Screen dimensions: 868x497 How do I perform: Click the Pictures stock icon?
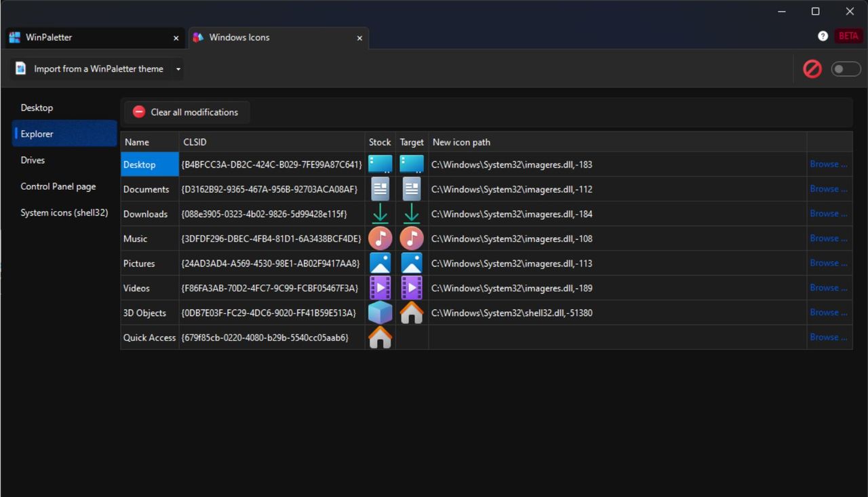[380, 263]
